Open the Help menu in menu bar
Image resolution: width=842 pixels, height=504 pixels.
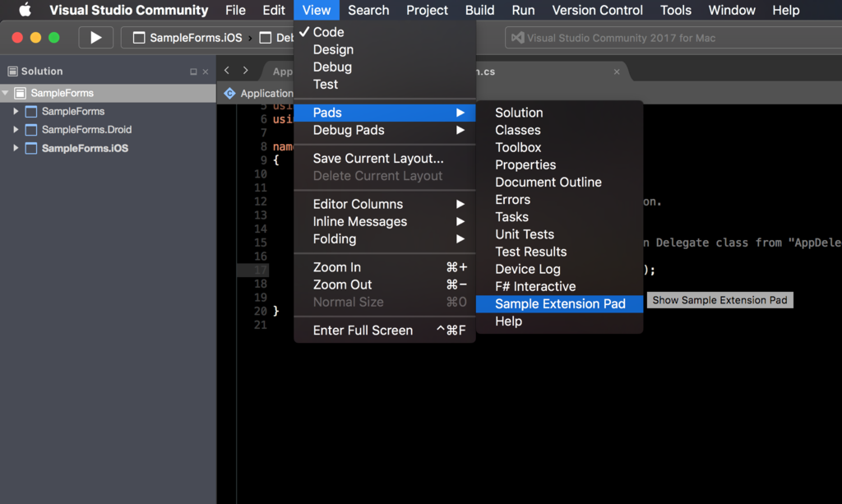[x=785, y=10]
